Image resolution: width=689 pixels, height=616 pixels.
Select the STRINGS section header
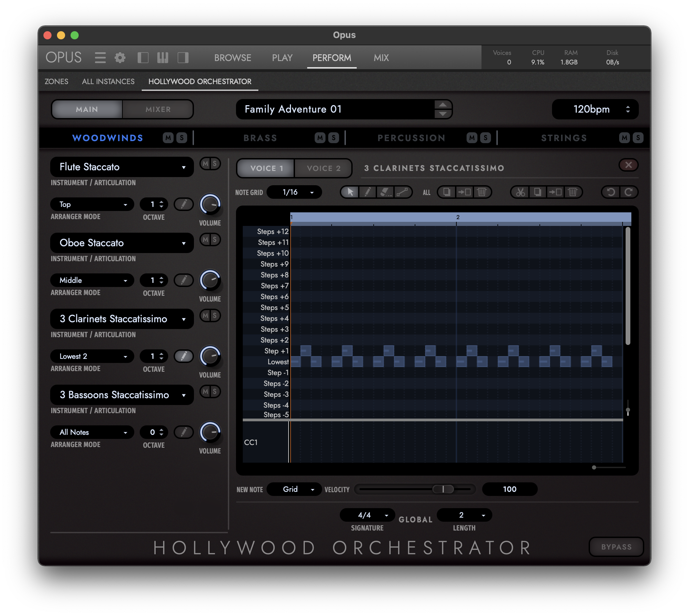coord(564,138)
